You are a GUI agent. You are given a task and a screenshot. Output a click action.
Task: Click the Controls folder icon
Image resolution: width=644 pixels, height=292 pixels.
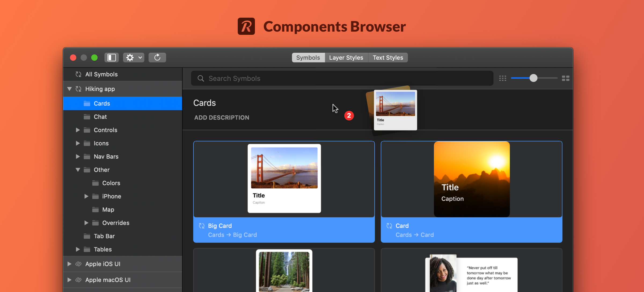pyautogui.click(x=87, y=130)
